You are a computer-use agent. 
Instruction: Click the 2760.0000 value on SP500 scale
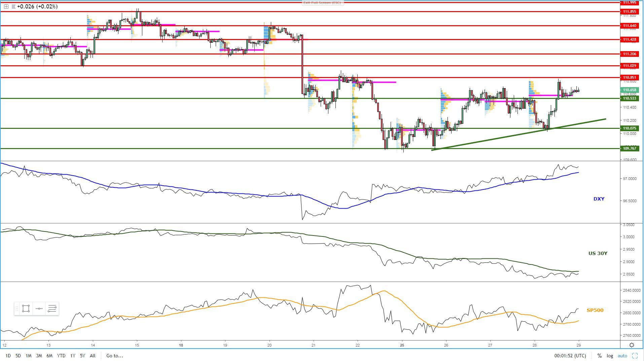(x=632, y=335)
